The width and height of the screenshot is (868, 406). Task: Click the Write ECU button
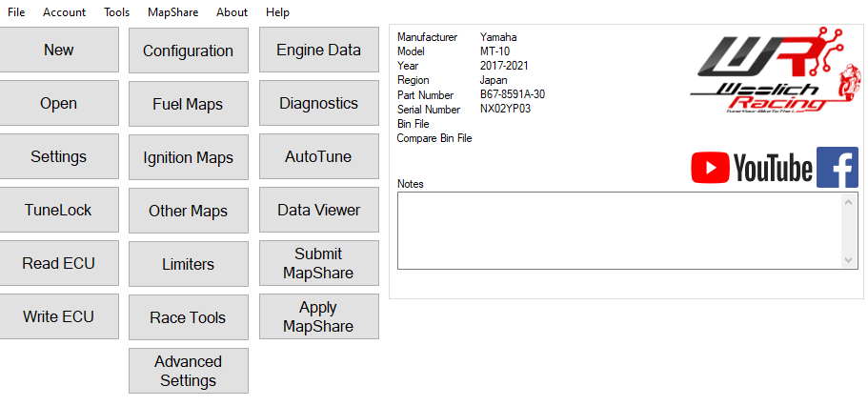tap(59, 317)
